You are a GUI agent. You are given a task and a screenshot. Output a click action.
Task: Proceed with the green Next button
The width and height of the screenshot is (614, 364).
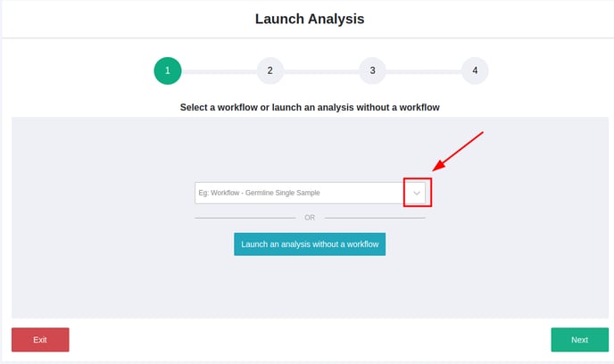580,340
